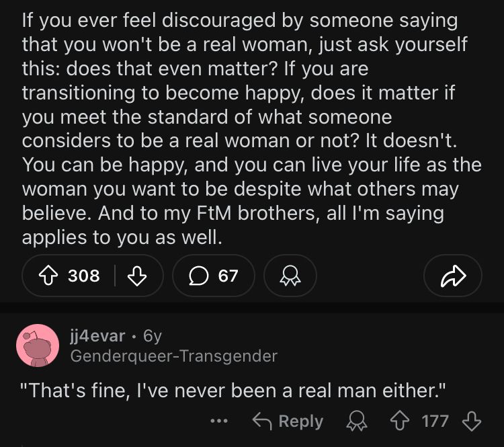The height and width of the screenshot is (447, 504).
Task: Tap the 177 comment score
Action: [435, 421]
